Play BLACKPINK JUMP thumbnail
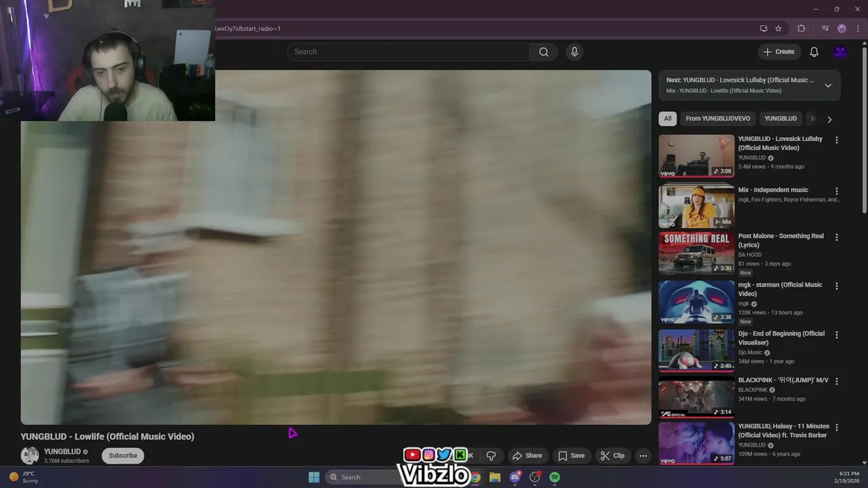Viewport: 868px width, 488px height. (696, 398)
